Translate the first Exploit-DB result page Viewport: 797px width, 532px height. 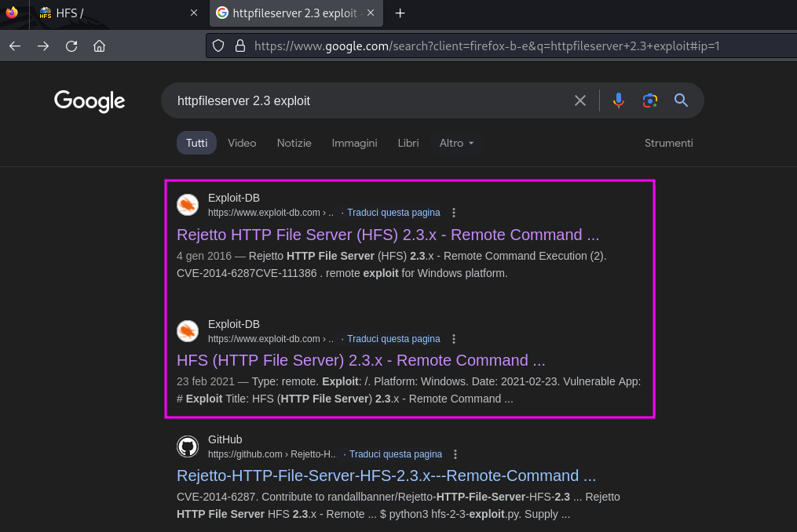pos(393,213)
